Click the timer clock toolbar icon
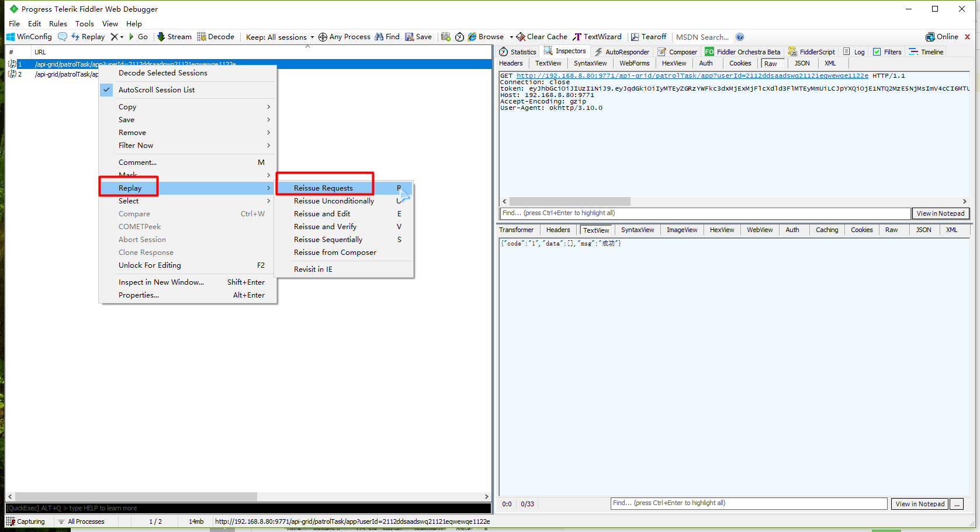This screenshot has width=980, height=532. (x=459, y=37)
